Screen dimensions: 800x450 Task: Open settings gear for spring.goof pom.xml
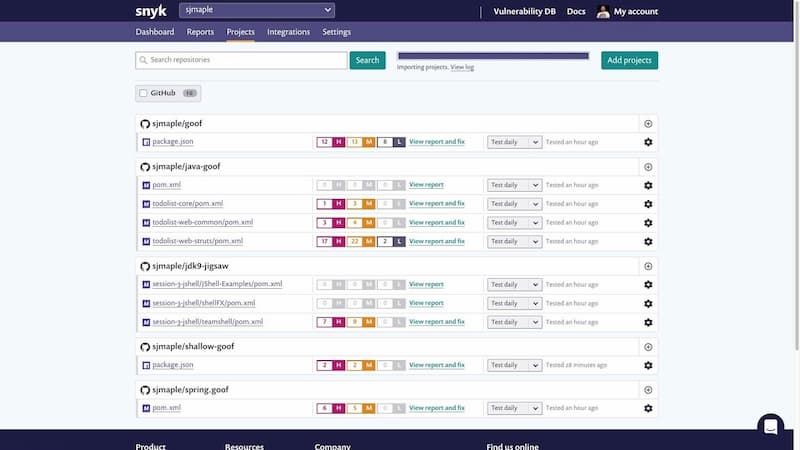(648, 408)
